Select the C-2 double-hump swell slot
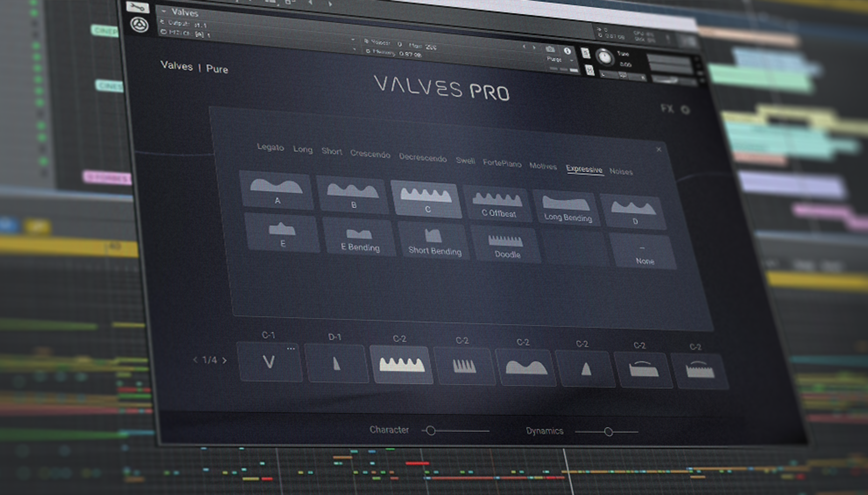Image resolution: width=868 pixels, height=495 pixels. coord(526,368)
